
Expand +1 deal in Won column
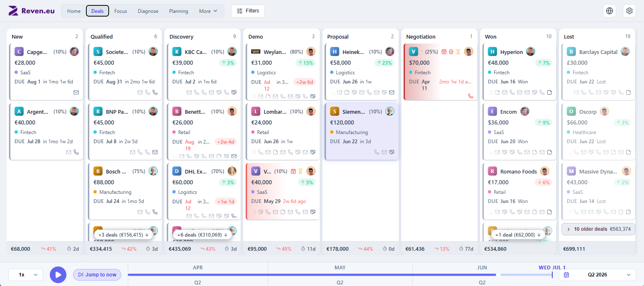click(518, 235)
